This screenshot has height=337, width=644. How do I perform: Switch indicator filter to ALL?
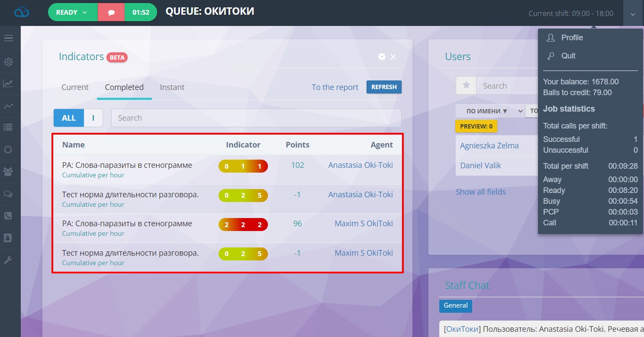tap(69, 118)
